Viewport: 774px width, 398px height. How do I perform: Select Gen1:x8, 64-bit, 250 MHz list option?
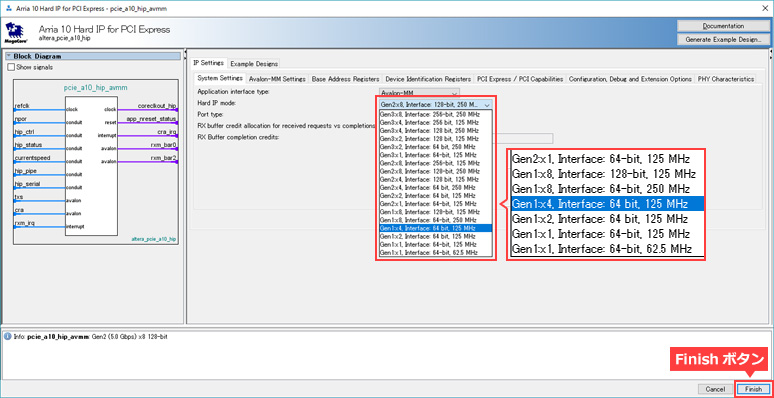coord(435,220)
